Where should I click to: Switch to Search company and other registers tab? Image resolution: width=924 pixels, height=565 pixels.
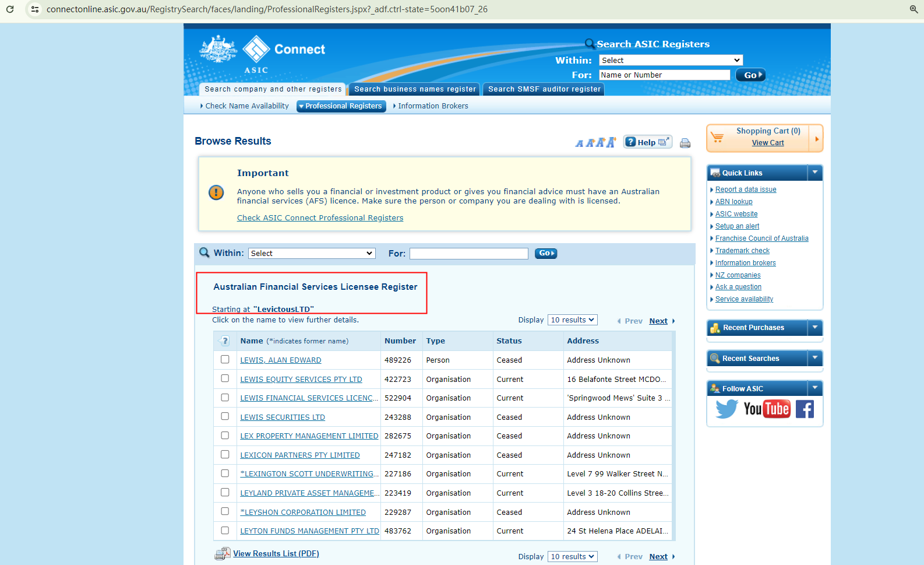(273, 89)
